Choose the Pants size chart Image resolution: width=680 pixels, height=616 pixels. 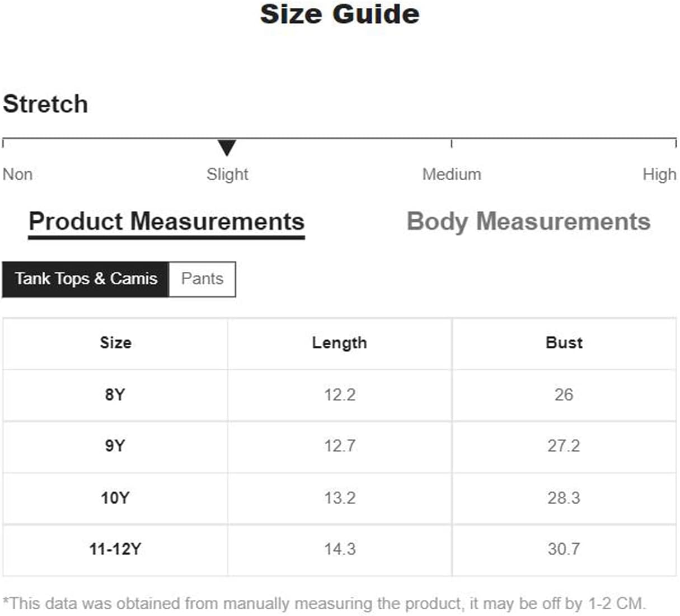(x=202, y=279)
